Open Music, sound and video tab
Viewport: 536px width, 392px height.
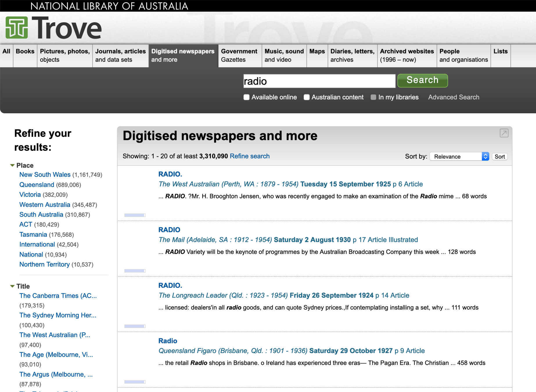[284, 55]
